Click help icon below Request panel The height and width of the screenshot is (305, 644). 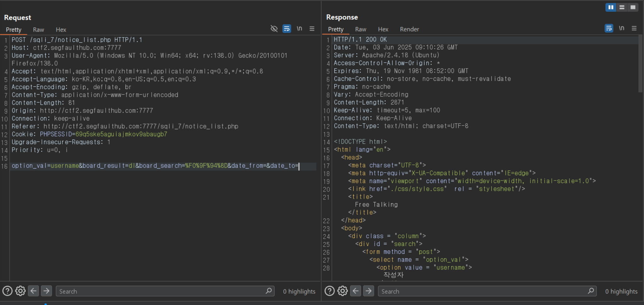tap(7, 291)
